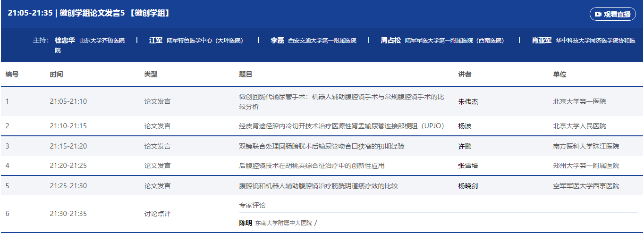Click moderator name 徐忠华
This screenshot has width=644, height=233.
coord(65,41)
